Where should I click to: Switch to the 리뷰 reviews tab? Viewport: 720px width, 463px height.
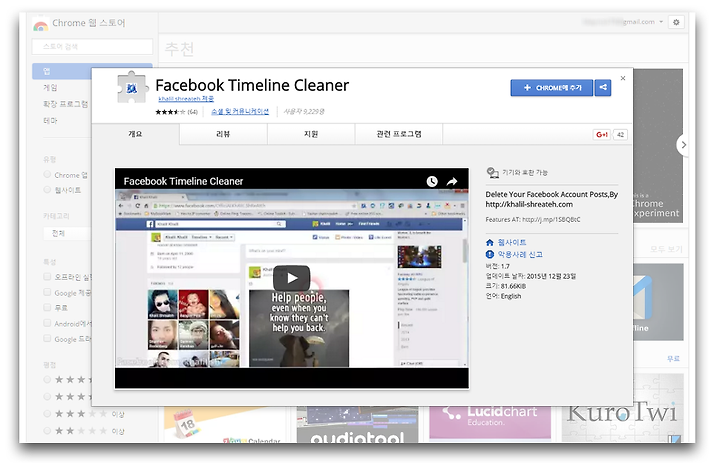point(223,134)
